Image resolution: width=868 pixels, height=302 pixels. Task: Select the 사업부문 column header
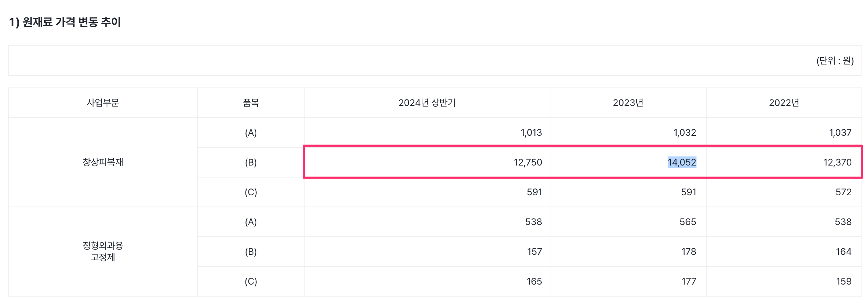click(x=103, y=103)
